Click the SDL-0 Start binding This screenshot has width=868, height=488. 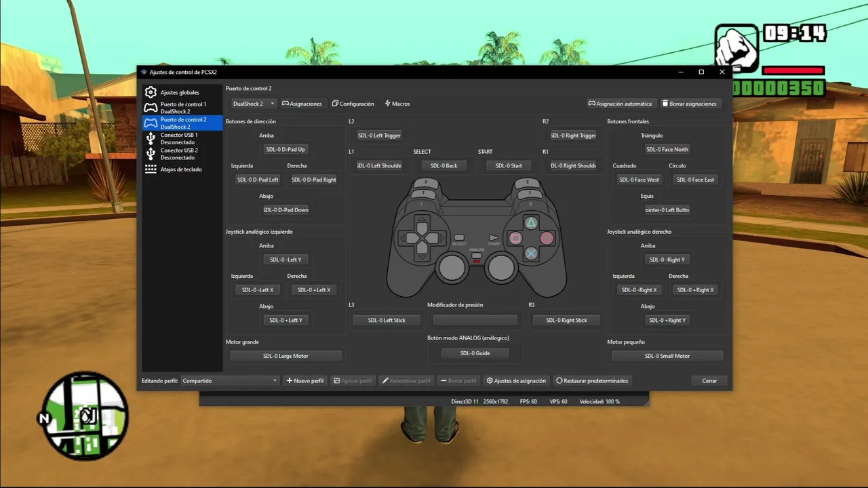click(x=509, y=166)
